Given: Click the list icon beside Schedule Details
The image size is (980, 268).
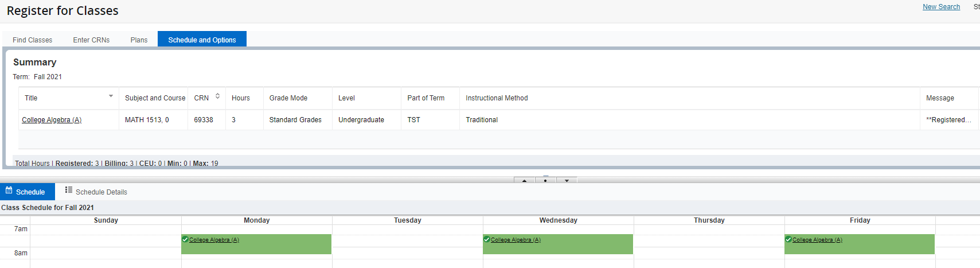Looking at the screenshot, I should pyautogui.click(x=69, y=190).
